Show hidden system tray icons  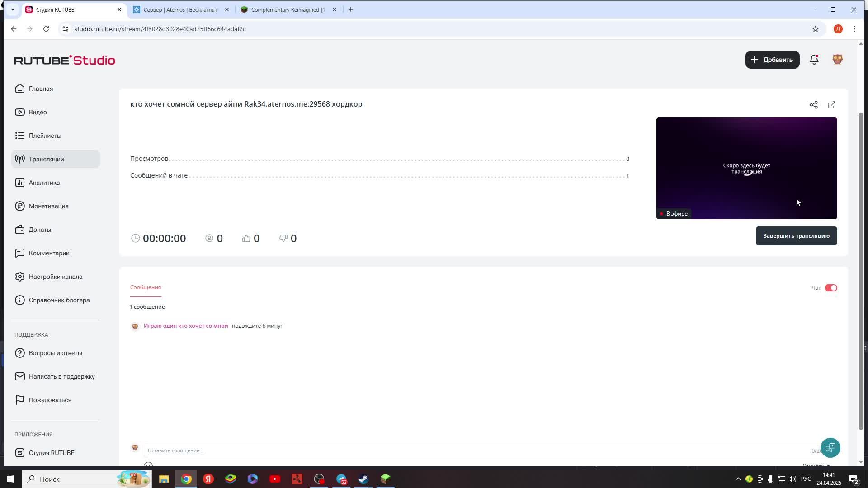coord(738,479)
